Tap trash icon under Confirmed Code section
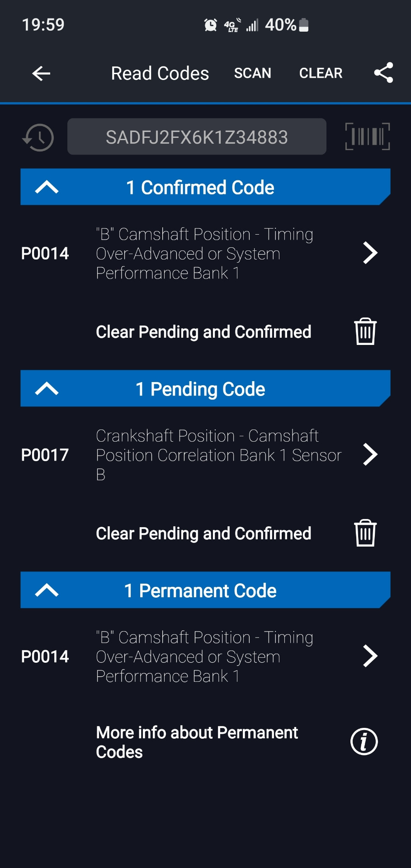 [x=365, y=332]
